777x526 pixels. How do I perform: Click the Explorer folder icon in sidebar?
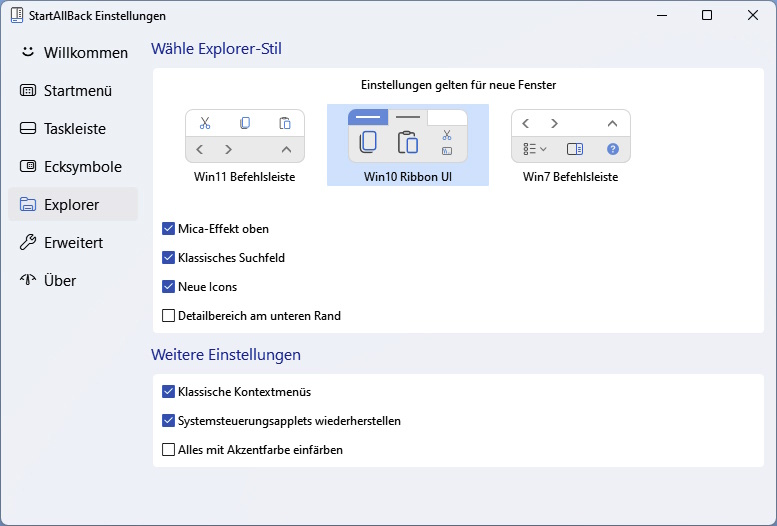tap(28, 204)
